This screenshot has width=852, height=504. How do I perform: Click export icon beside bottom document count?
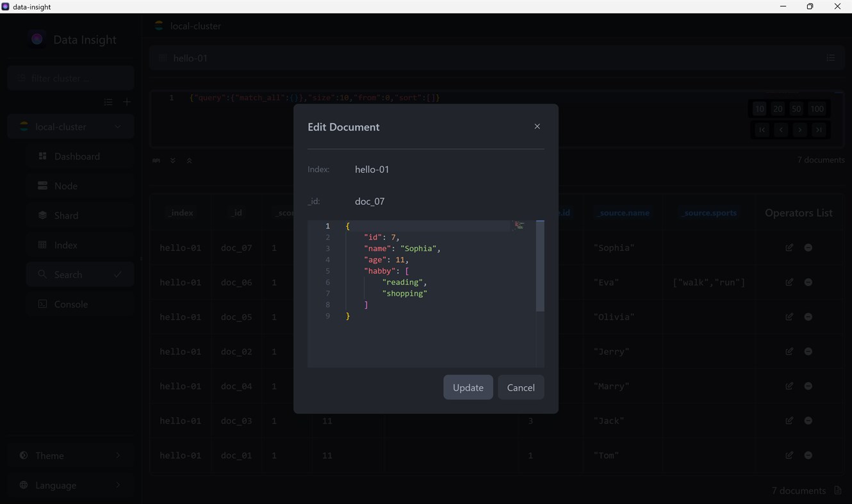[x=838, y=491]
